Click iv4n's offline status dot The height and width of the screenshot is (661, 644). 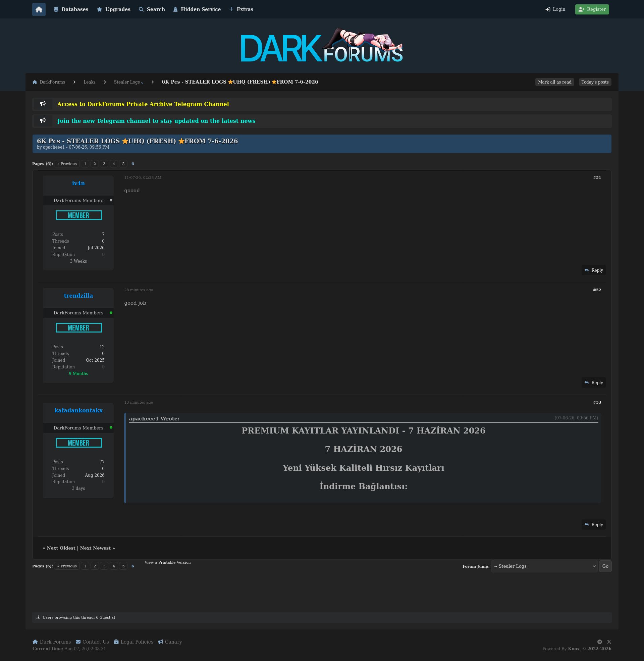[111, 201]
